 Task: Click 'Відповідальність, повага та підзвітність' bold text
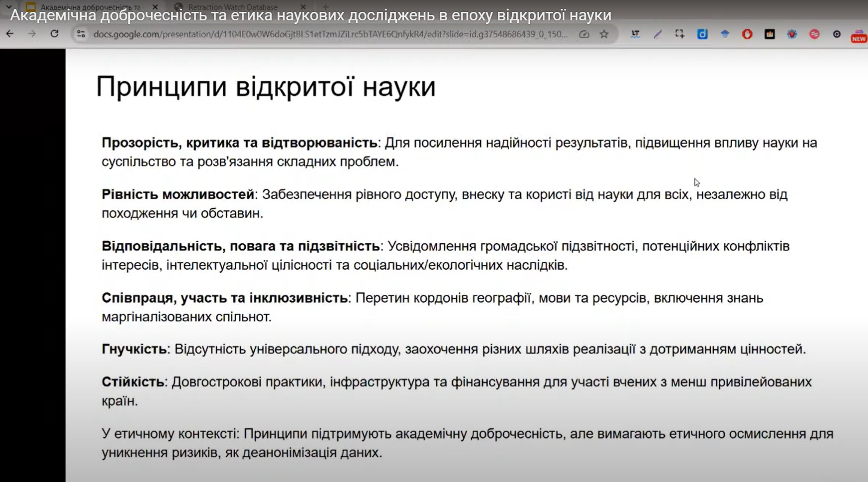241,246
